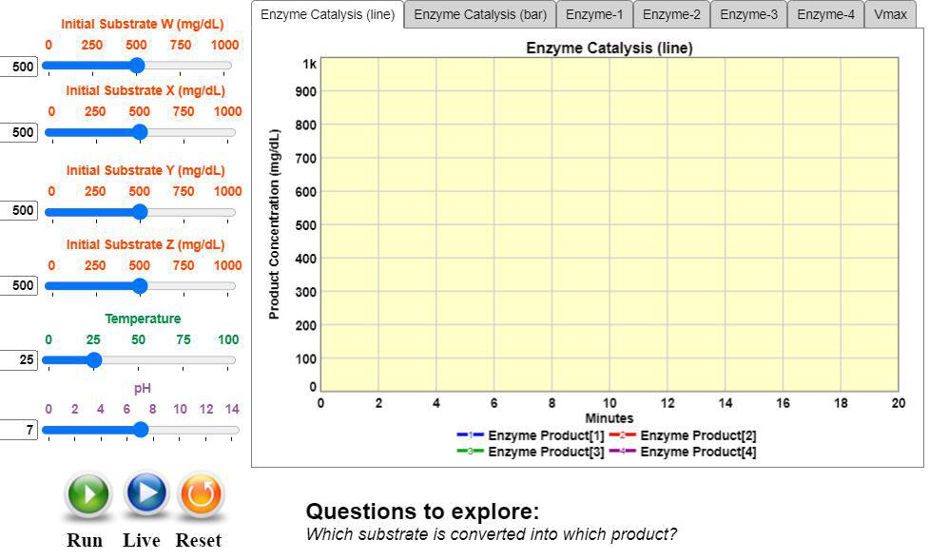Toggle Enzyme Product[3] green legend marker
Image resolution: width=929 pixels, height=560 pixels.
tap(471, 452)
